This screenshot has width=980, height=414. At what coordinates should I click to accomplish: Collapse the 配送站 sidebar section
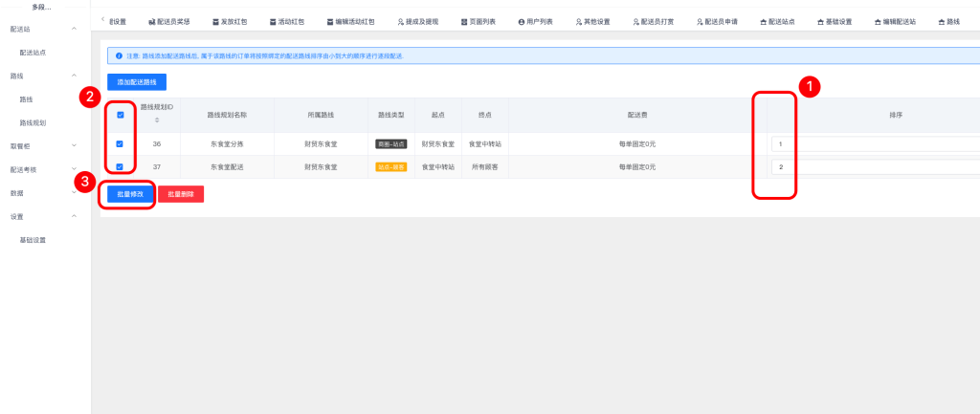pyautogui.click(x=75, y=30)
